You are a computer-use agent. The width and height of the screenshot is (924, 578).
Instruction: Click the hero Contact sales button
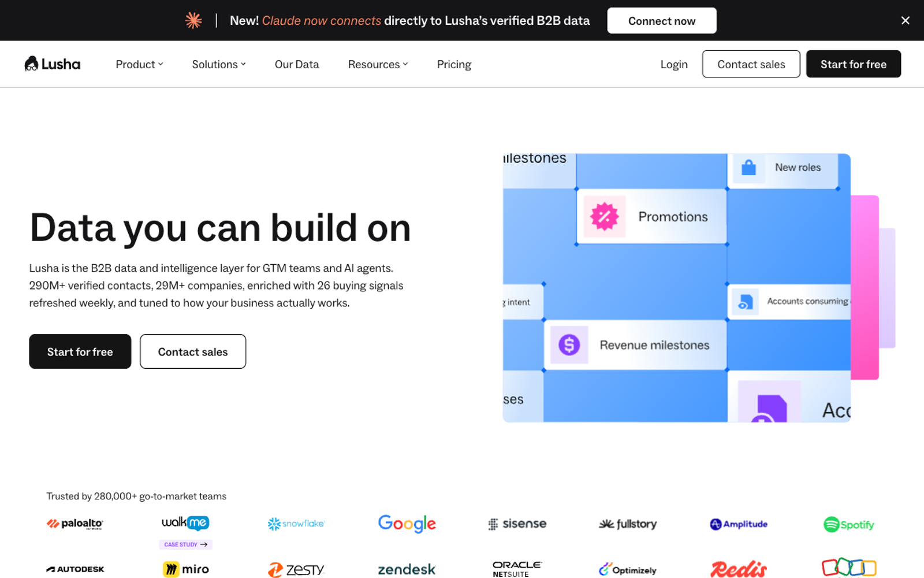point(193,351)
